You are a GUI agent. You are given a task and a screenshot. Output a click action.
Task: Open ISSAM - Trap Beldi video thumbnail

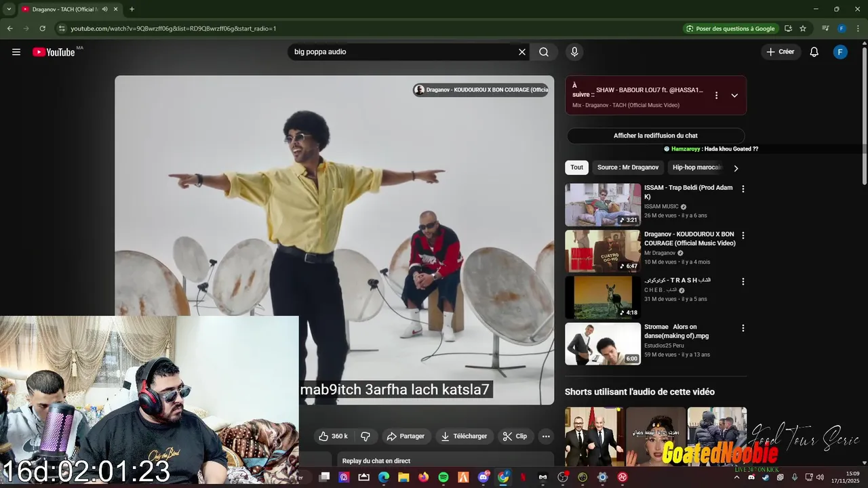point(603,205)
